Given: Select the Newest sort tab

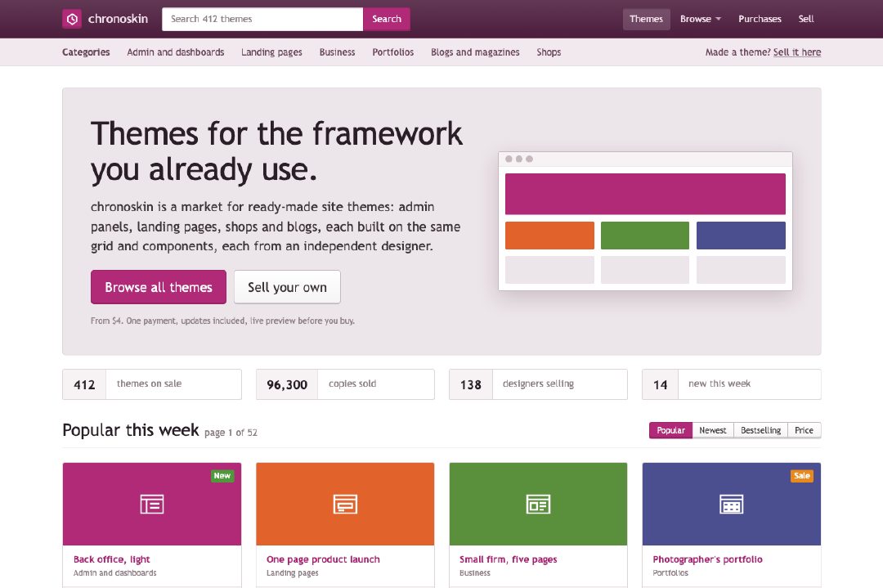Looking at the screenshot, I should (713, 430).
